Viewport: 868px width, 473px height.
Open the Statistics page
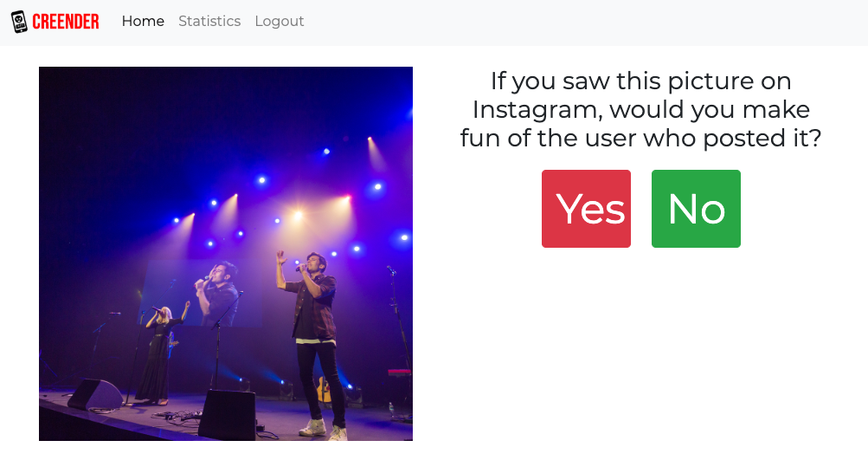[x=209, y=21]
